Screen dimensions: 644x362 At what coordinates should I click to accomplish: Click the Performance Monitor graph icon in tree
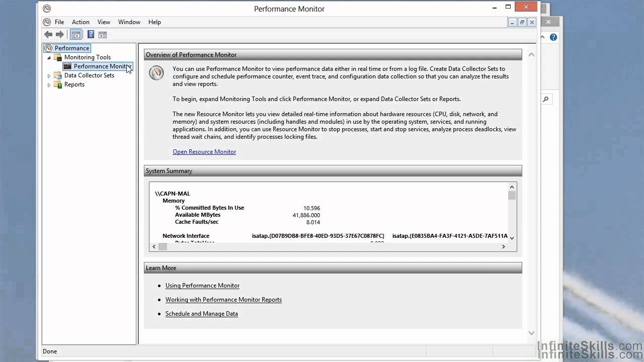tap(67, 66)
